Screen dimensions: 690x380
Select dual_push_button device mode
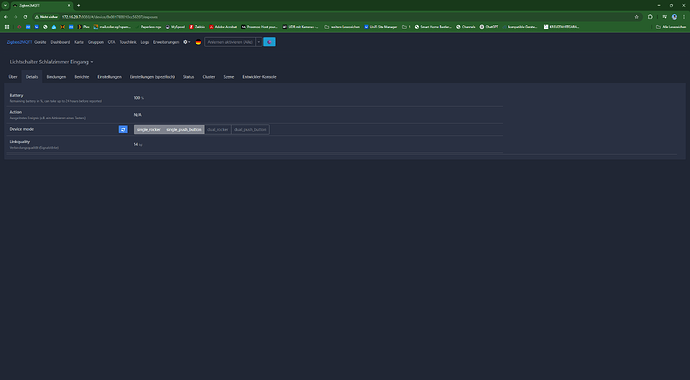click(250, 129)
